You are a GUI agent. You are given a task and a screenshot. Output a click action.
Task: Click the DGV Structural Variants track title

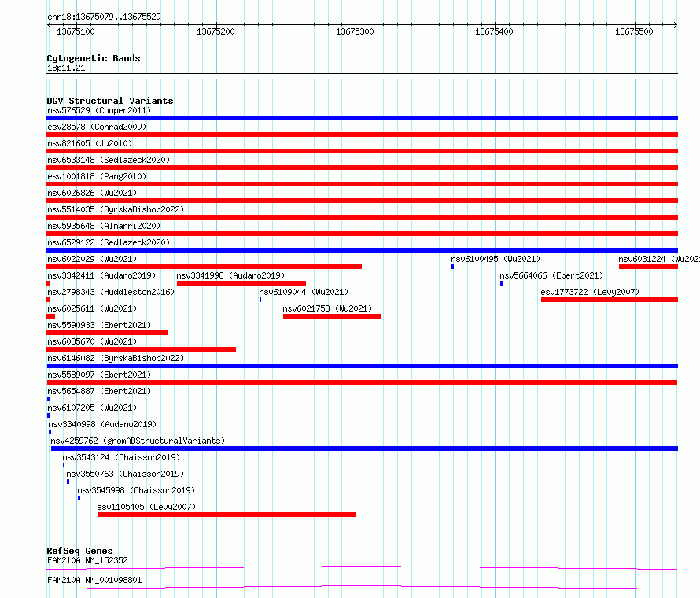[110, 101]
